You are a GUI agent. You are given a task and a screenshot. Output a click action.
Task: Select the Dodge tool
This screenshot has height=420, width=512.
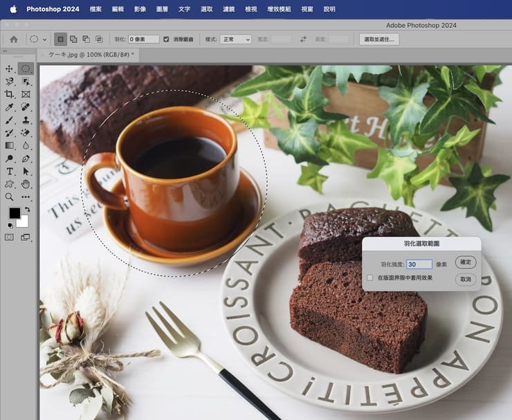(9, 158)
